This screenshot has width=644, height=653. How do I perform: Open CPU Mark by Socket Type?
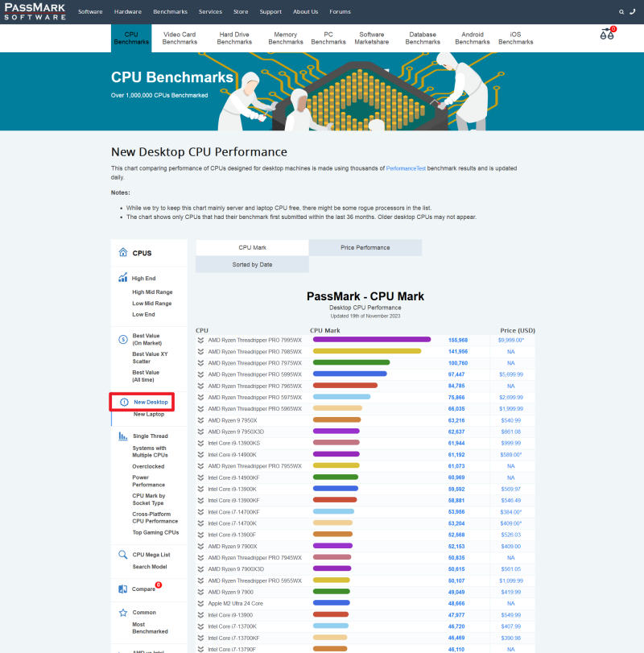click(149, 499)
